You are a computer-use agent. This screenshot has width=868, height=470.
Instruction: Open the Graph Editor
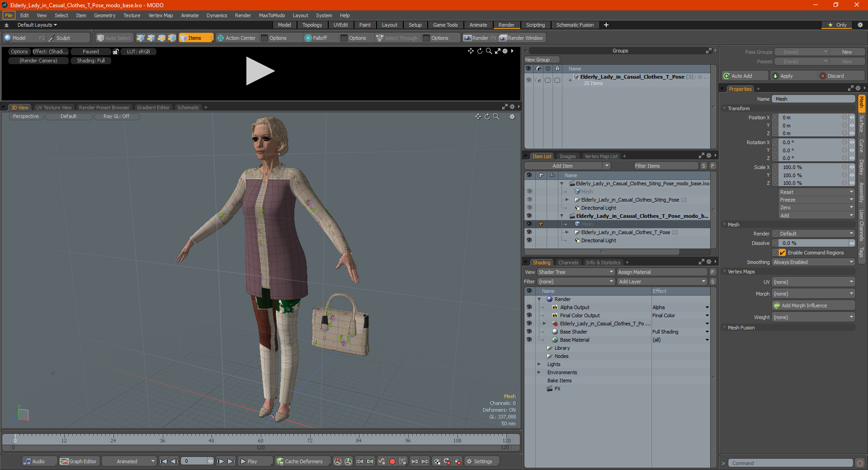pyautogui.click(x=79, y=461)
